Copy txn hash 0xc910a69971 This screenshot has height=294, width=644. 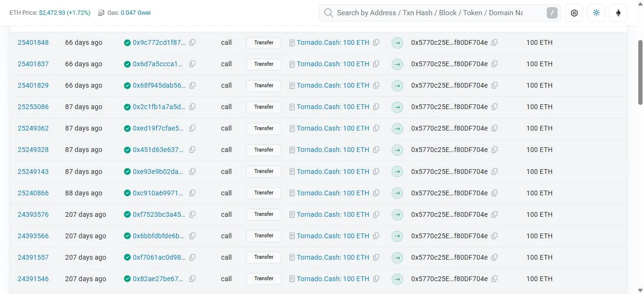click(192, 193)
